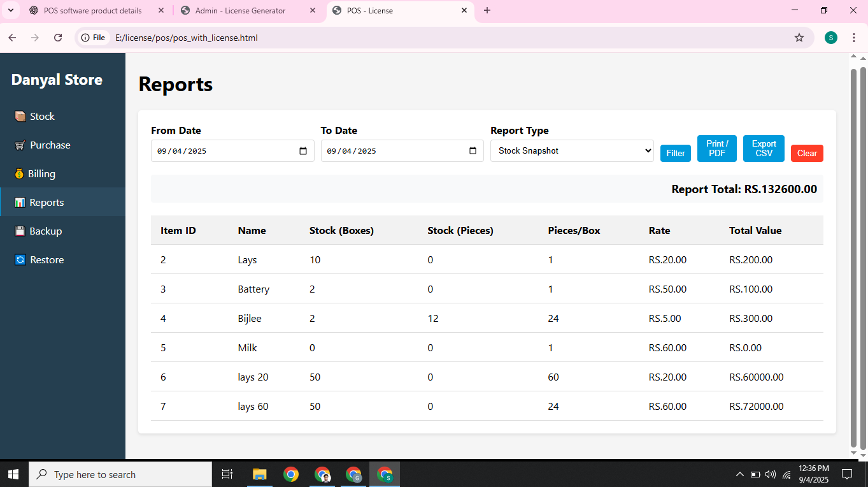Go to Stock in the sidebar
The height and width of the screenshot is (487, 868).
62,117
